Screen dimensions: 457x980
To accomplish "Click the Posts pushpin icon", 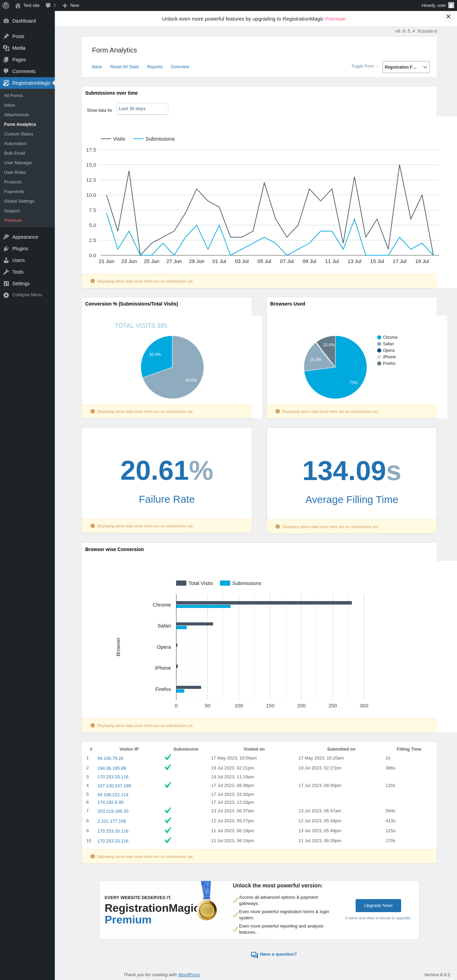I will point(6,37).
